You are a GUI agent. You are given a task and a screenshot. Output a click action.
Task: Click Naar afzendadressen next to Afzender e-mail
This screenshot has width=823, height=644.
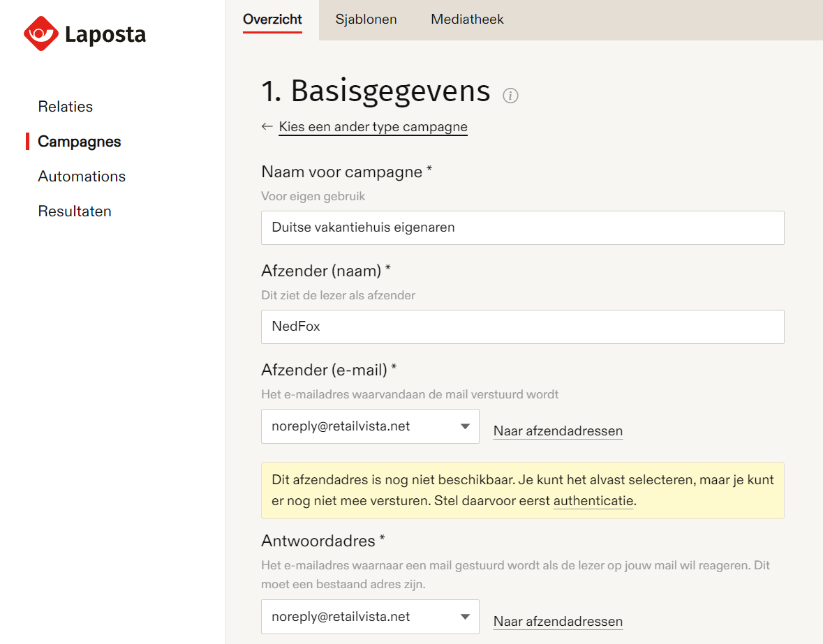pos(557,430)
